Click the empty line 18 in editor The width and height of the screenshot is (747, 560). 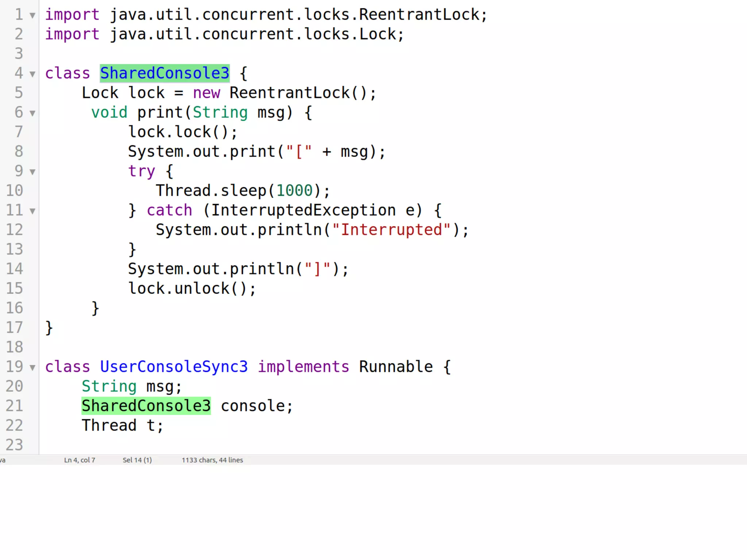[219, 347]
